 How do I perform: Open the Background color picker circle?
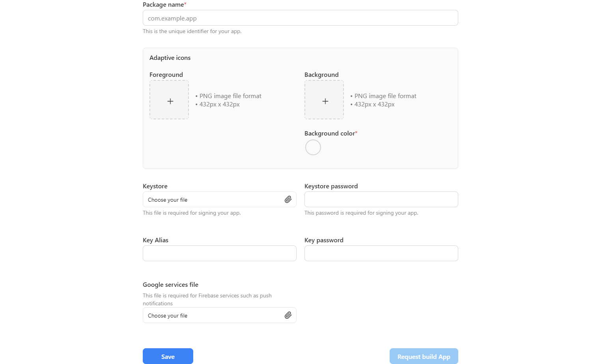(313, 147)
